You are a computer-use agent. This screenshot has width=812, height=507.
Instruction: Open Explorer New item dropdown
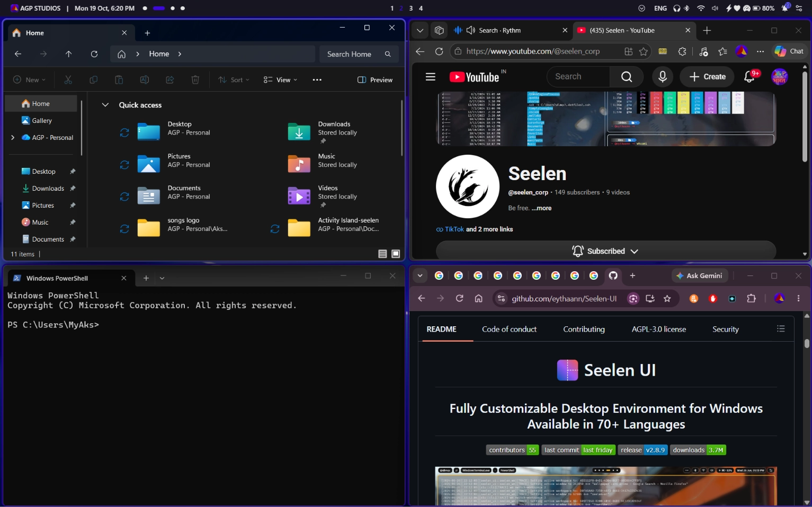click(x=29, y=80)
